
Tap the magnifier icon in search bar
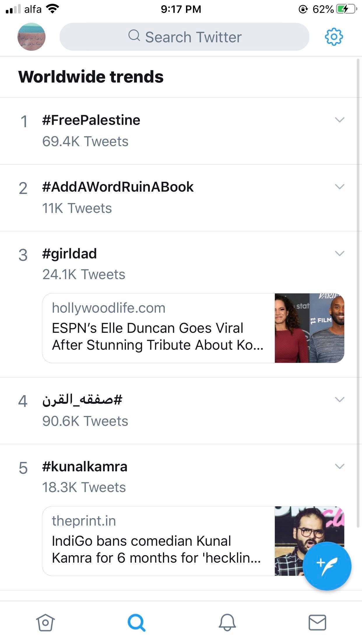(134, 36)
